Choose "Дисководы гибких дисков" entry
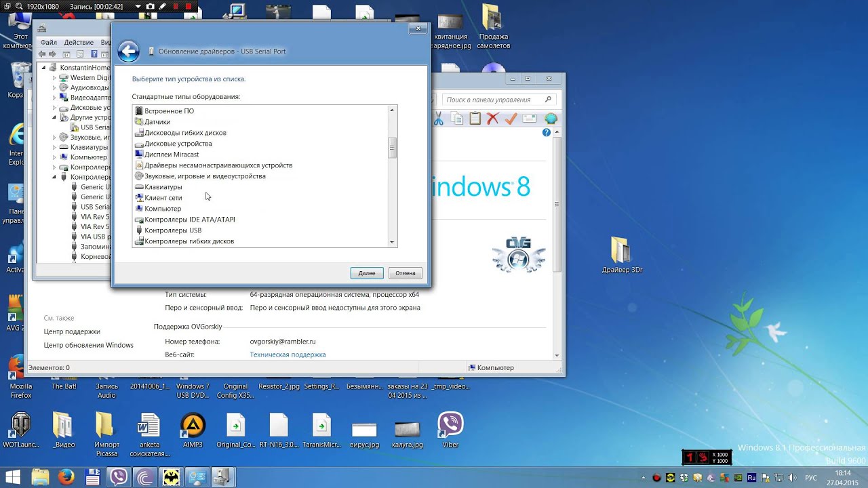This screenshot has width=868, height=488. click(185, 133)
